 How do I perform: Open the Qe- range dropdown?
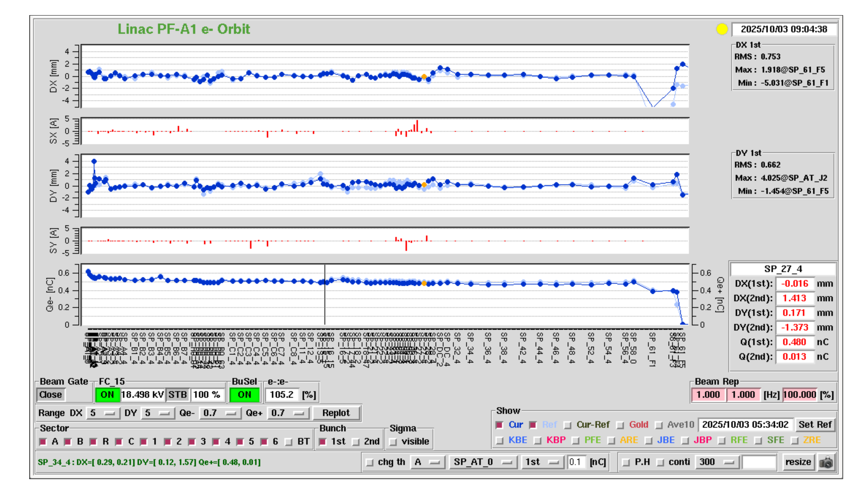click(x=220, y=413)
